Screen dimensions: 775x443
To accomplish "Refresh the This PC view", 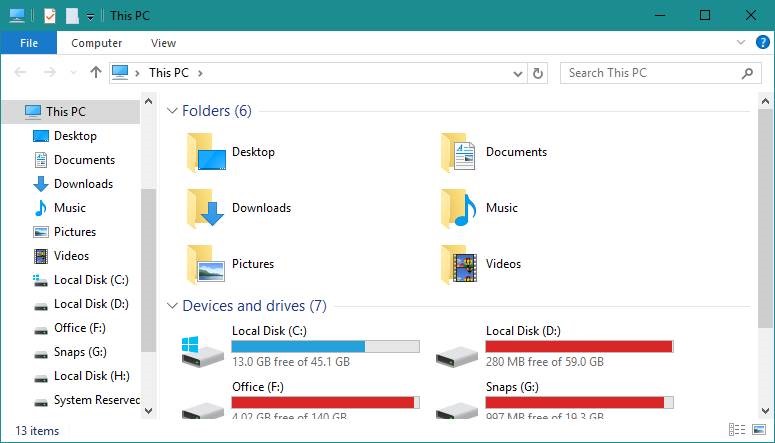I will [538, 74].
